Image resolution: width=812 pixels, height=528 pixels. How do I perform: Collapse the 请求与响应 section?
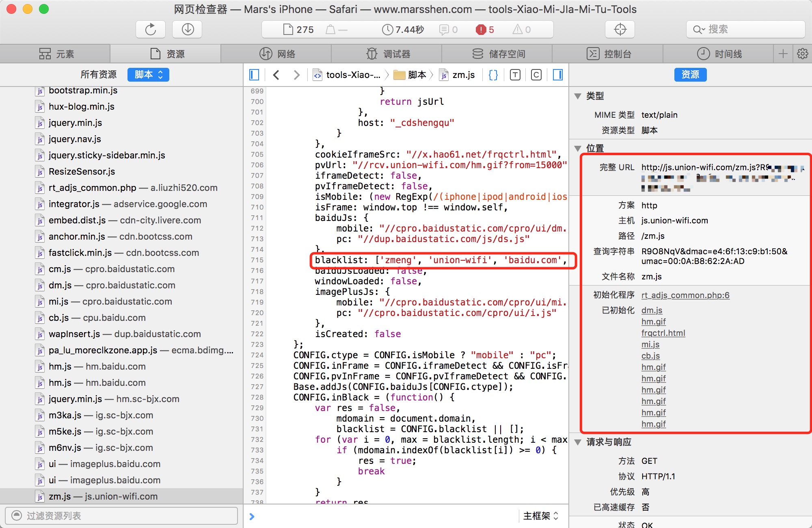pyautogui.click(x=578, y=442)
